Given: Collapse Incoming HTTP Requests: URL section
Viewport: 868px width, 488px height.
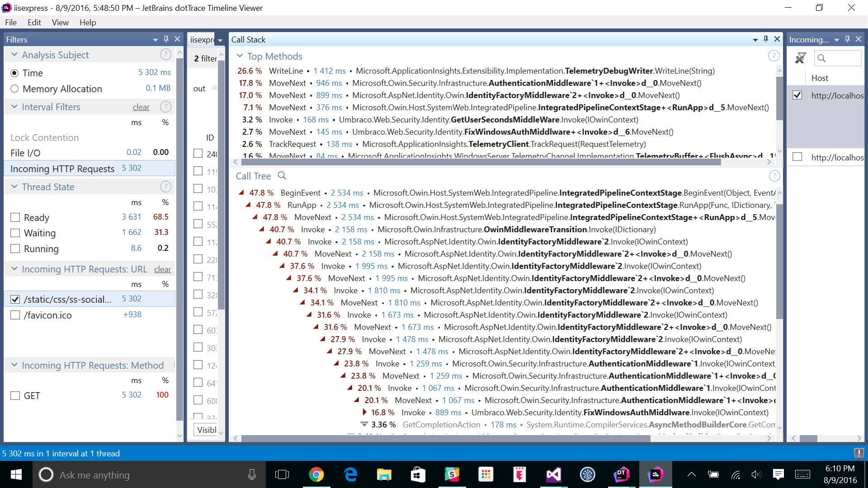Looking at the screenshot, I should point(14,269).
